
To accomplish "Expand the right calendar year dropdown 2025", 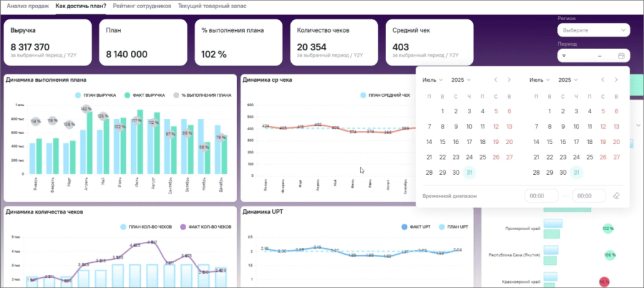I will [x=568, y=80].
